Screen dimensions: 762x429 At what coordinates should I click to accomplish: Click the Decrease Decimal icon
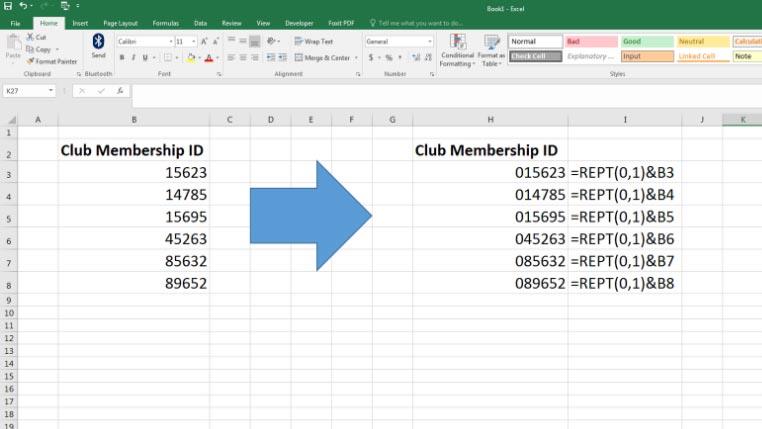428,58
